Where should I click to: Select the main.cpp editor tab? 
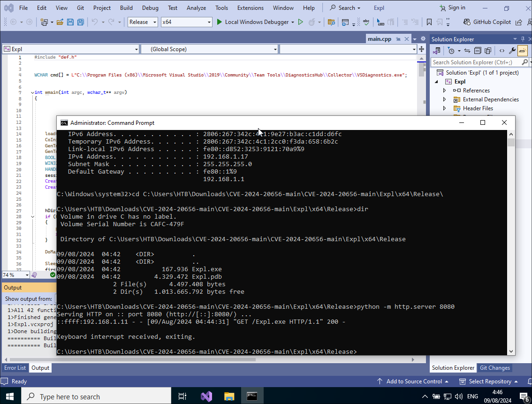(380, 38)
